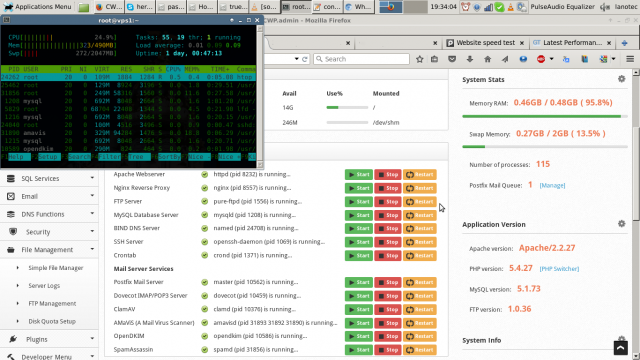This screenshot has width=640, height=360.
Task: Expand the Security sidebar menu
Action: pos(49,232)
